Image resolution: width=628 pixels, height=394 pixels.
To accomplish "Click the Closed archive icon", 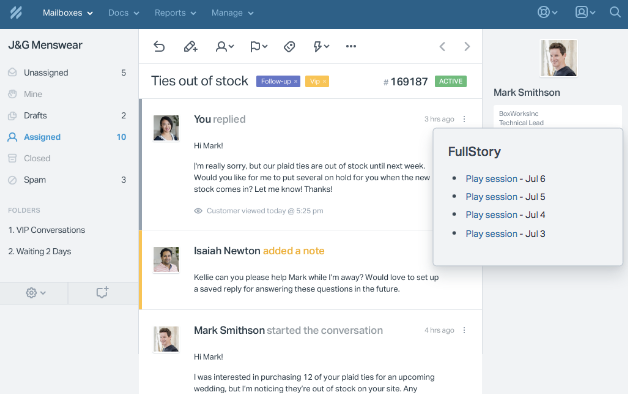I will pos(12,158).
